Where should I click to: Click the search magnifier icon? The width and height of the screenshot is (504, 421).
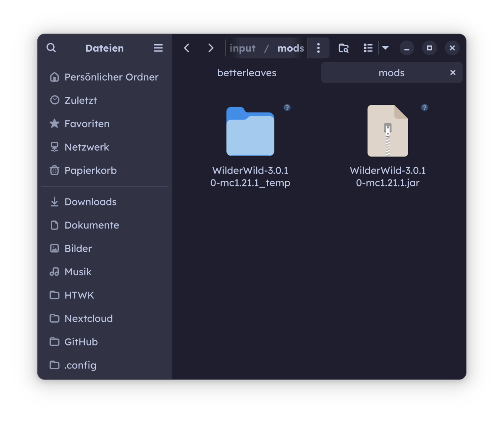51,48
